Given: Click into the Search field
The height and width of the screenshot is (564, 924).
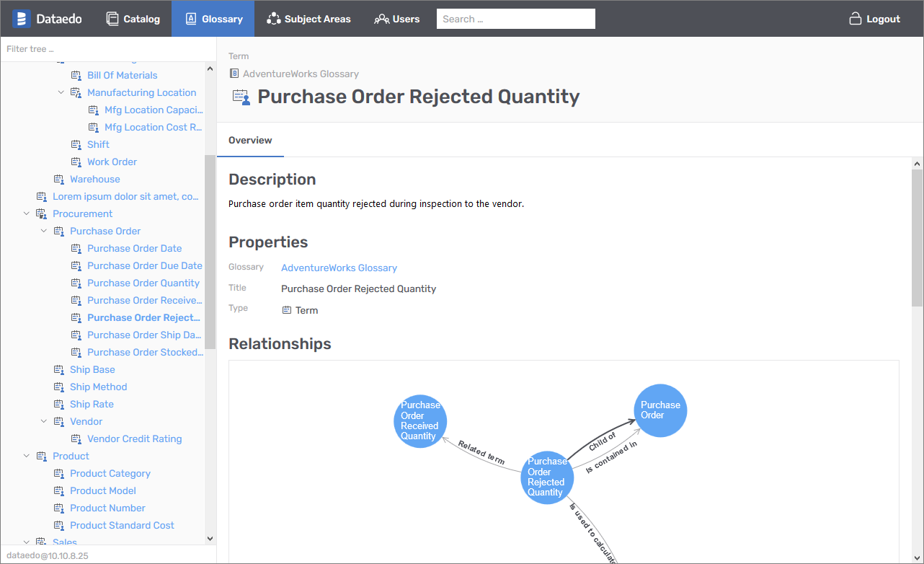Looking at the screenshot, I should pos(515,19).
